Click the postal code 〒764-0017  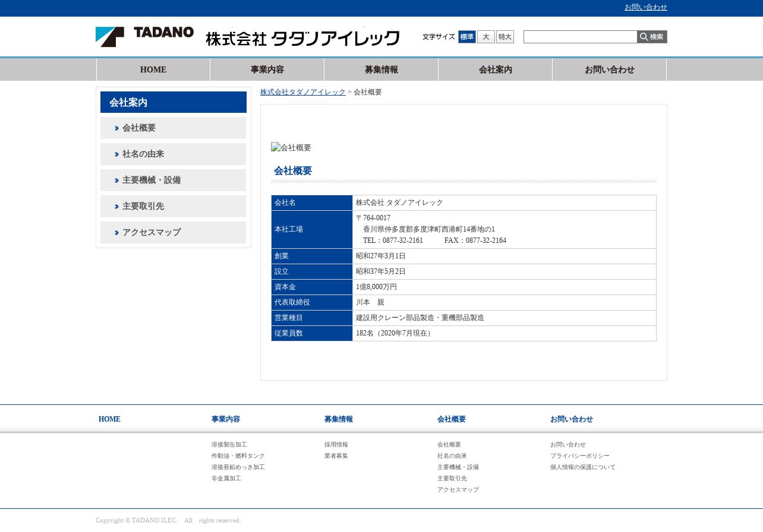[373, 218]
